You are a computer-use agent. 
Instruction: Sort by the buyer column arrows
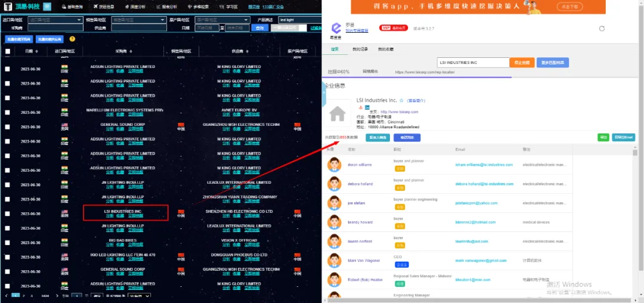[x=131, y=51]
